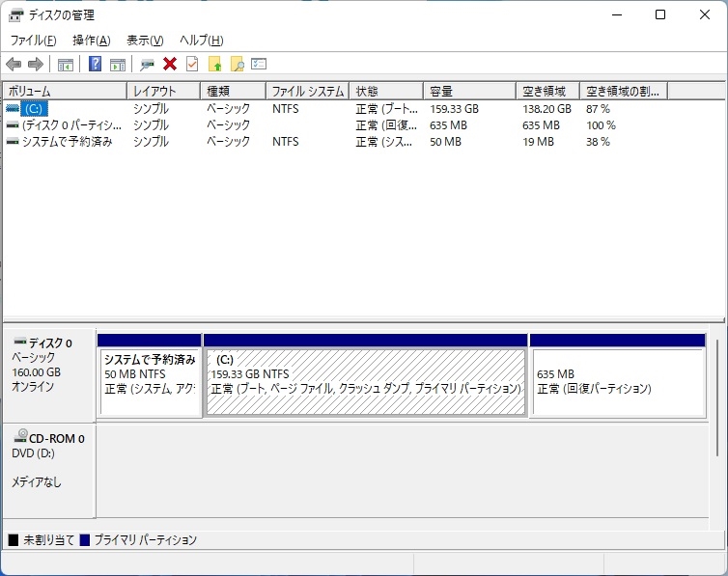Sort by the レイアウト column header
The width and height of the screenshot is (728, 576).
[x=164, y=91]
